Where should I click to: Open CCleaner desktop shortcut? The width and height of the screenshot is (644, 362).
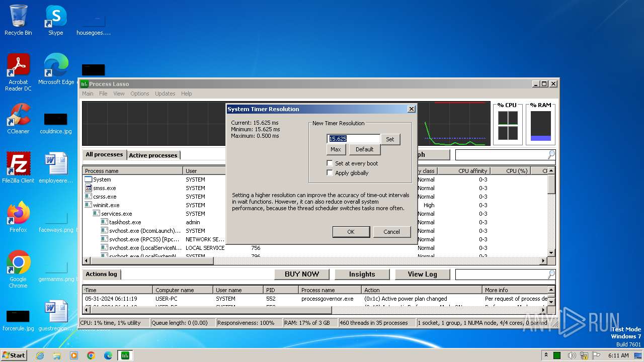18,119
